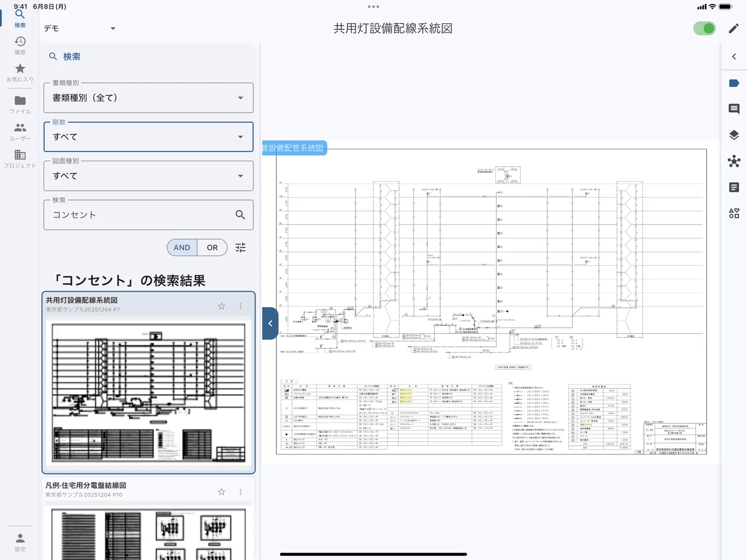Click the battery icon in the status bar
This screenshot has width=747, height=560.
click(x=726, y=7)
